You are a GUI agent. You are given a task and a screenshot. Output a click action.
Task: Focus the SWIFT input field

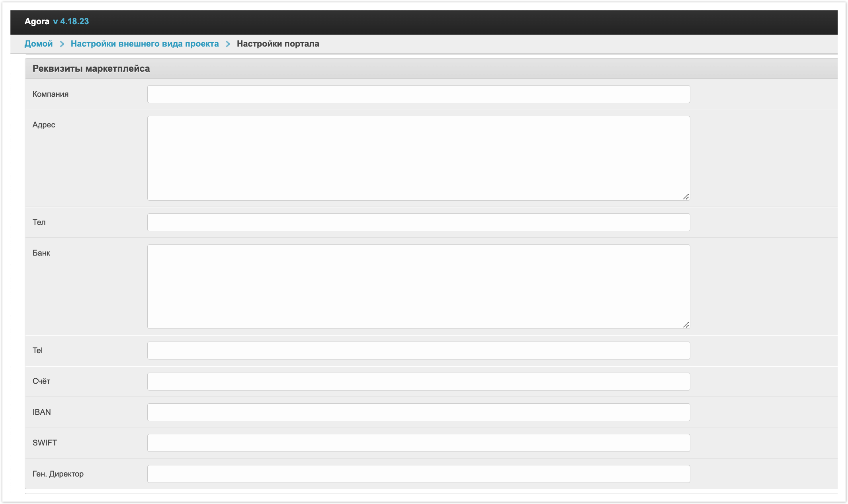[x=418, y=443]
